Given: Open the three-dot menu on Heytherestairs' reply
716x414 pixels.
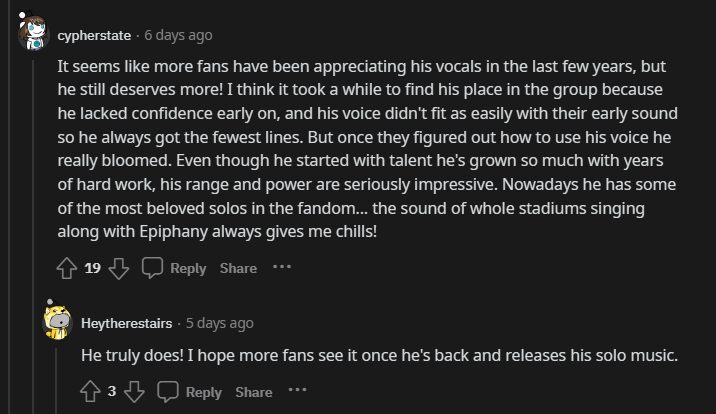Looking at the screenshot, I should pos(297,391).
